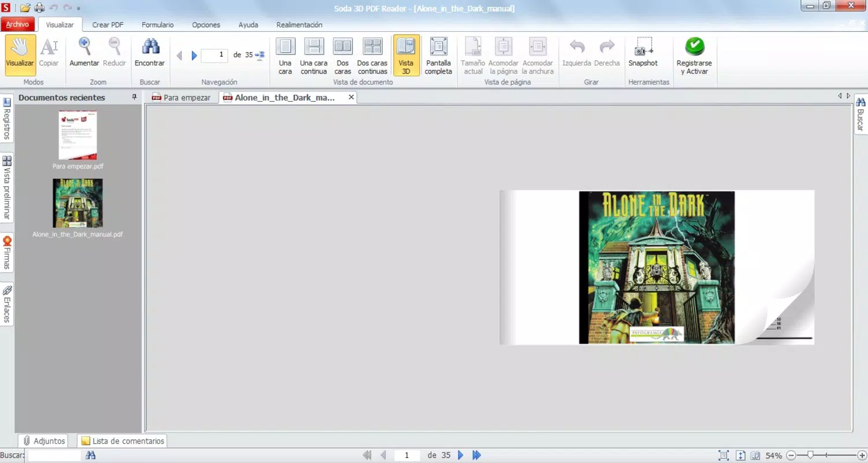Switch to the 'Para empezar' document tab
The image size is (868, 463).
tap(182, 98)
